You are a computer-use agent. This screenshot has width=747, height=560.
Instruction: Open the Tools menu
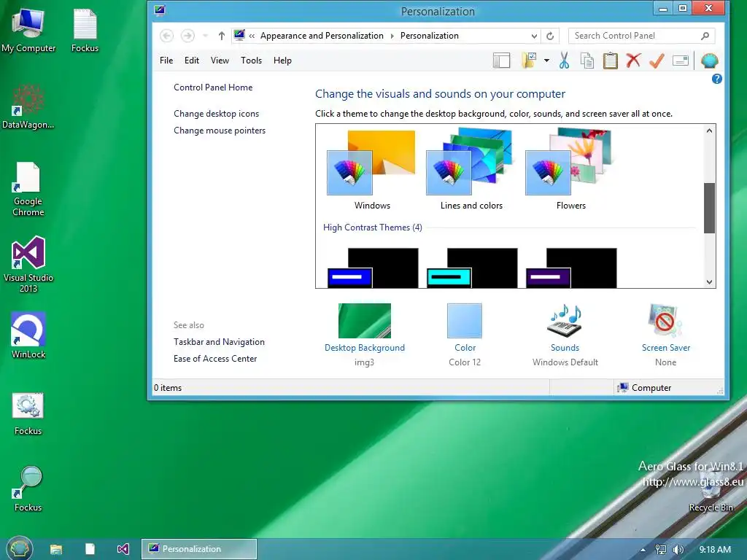[251, 61]
